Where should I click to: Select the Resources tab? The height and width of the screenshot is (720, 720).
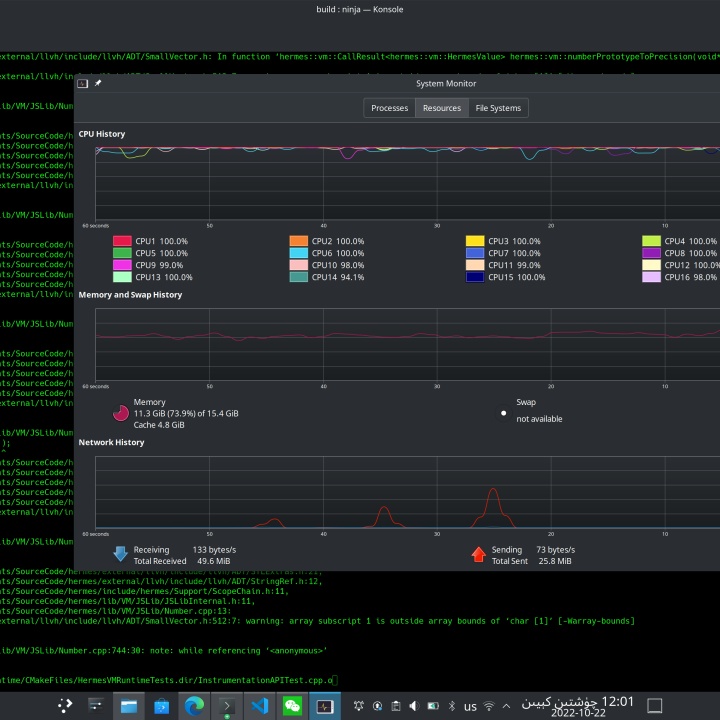(442, 108)
